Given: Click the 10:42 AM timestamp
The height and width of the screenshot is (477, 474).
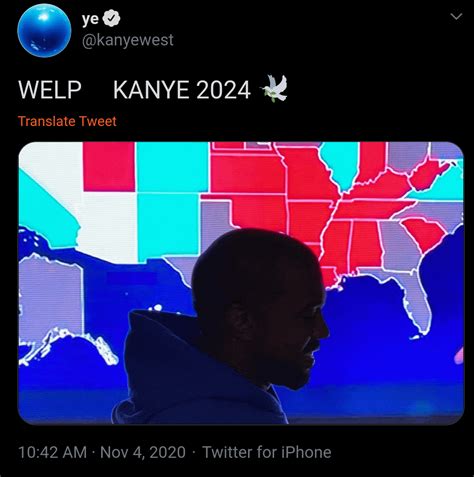Looking at the screenshot, I should tap(52, 452).
